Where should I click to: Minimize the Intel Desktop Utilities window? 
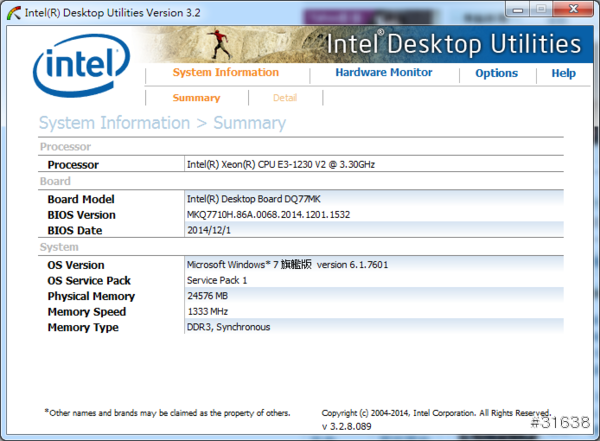coord(517,9)
